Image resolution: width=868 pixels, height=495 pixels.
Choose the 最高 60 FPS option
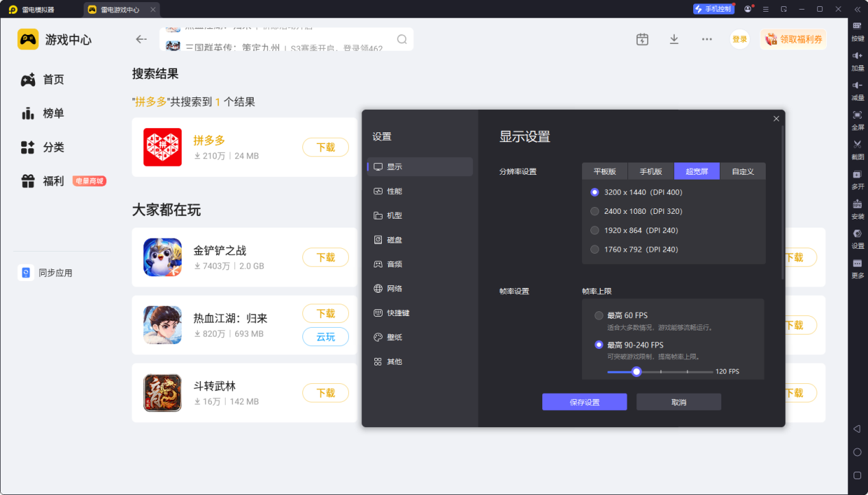point(599,315)
